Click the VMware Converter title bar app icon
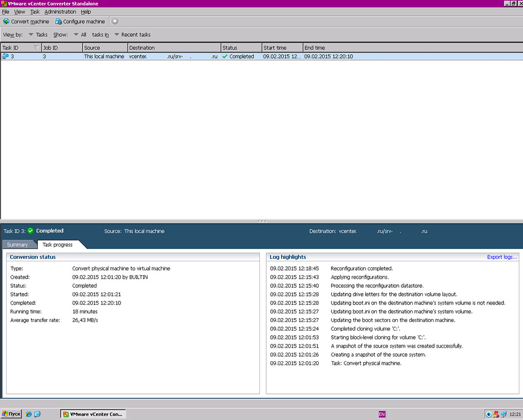The image size is (523, 420). coord(4,4)
